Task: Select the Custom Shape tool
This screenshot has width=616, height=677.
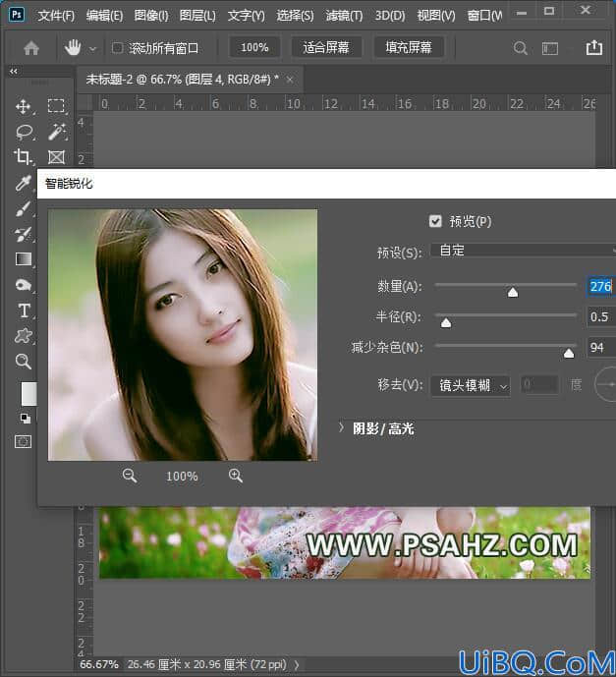Action: tap(24, 335)
